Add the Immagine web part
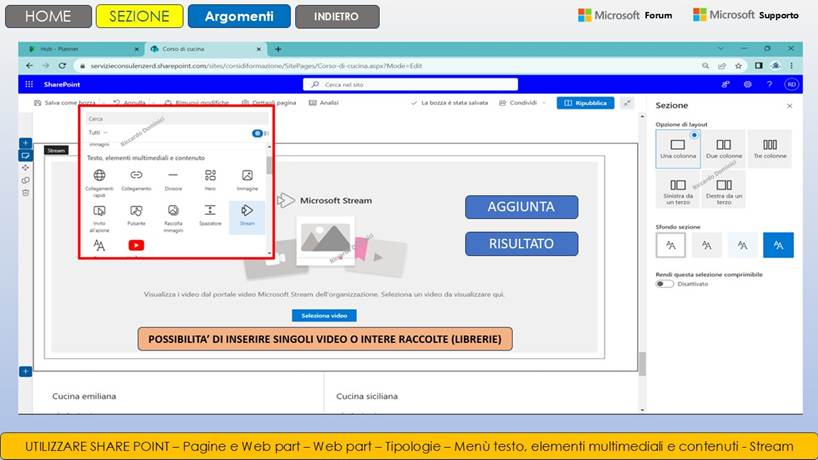818x460 pixels. (247, 180)
